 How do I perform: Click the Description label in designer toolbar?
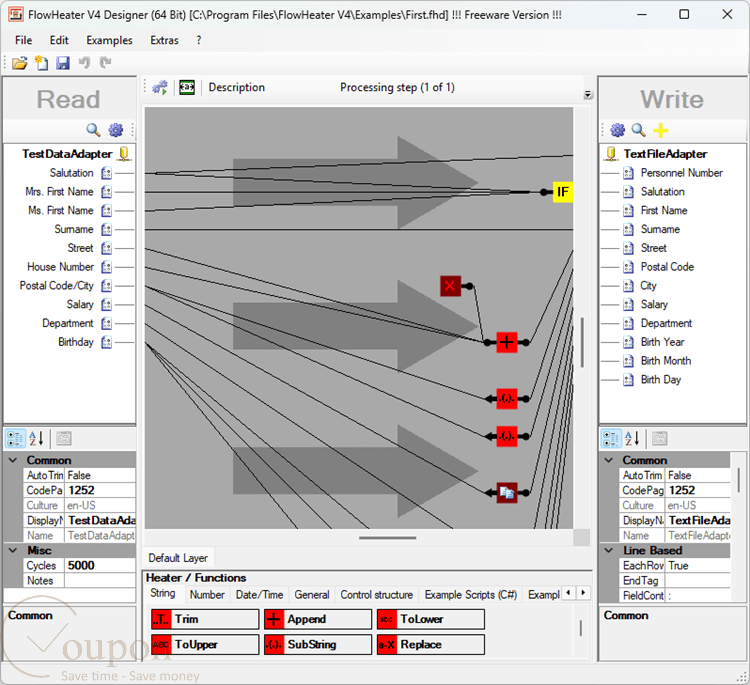pos(237,88)
